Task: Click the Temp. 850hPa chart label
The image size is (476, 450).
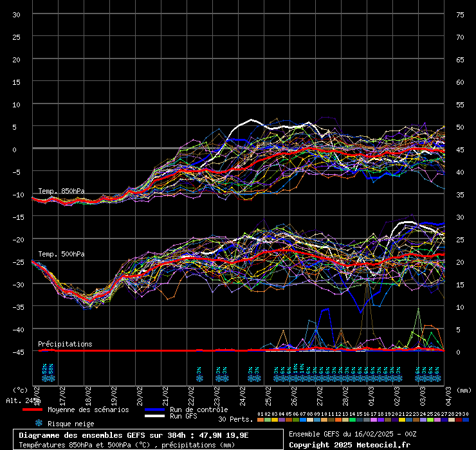Action: click(x=61, y=191)
